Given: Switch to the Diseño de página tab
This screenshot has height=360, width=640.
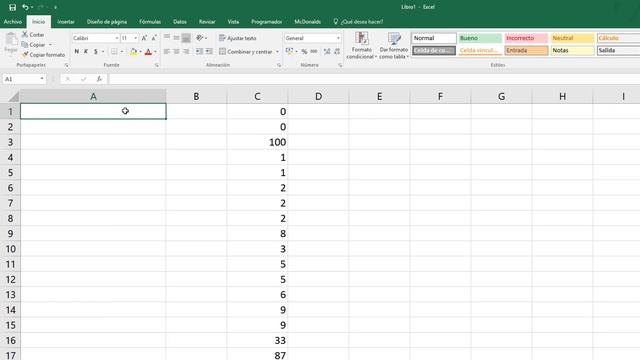Looking at the screenshot, I should pyautogui.click(x=107, y=22).
